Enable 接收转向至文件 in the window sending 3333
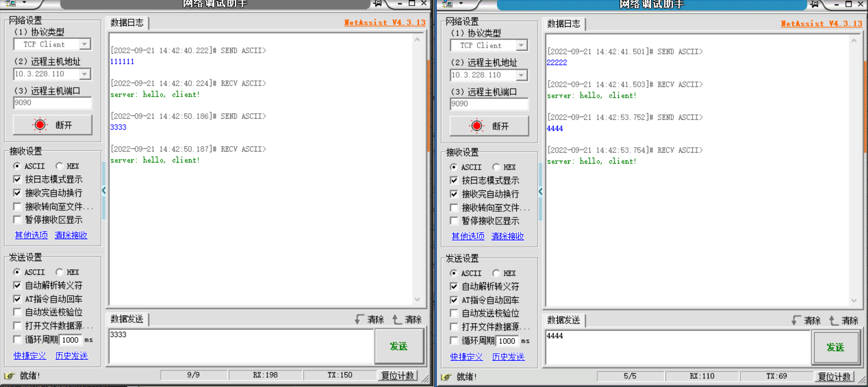Screen dimensions: 868x387 click(x=18, y=206)
